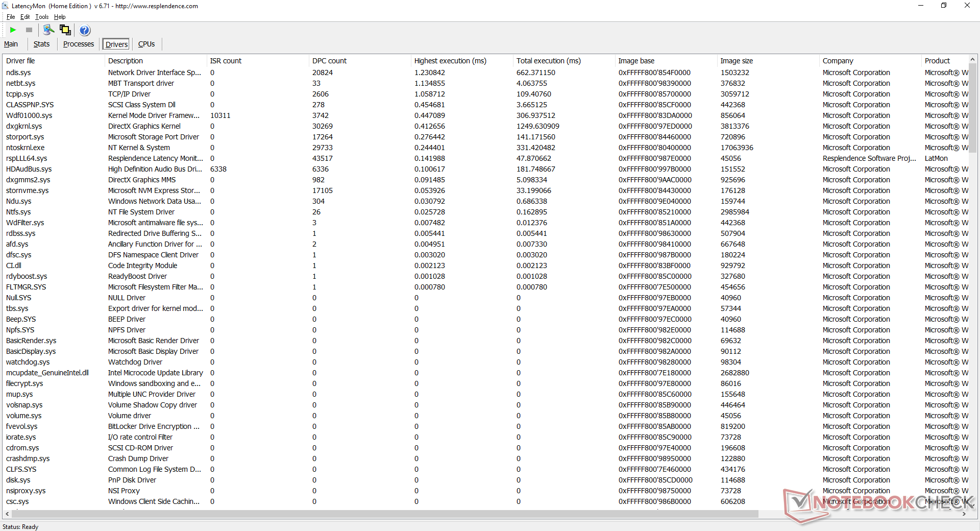Click highest execution value 1.230842
980x531 pixels.
pyautogui.click(x=430, y=73)
